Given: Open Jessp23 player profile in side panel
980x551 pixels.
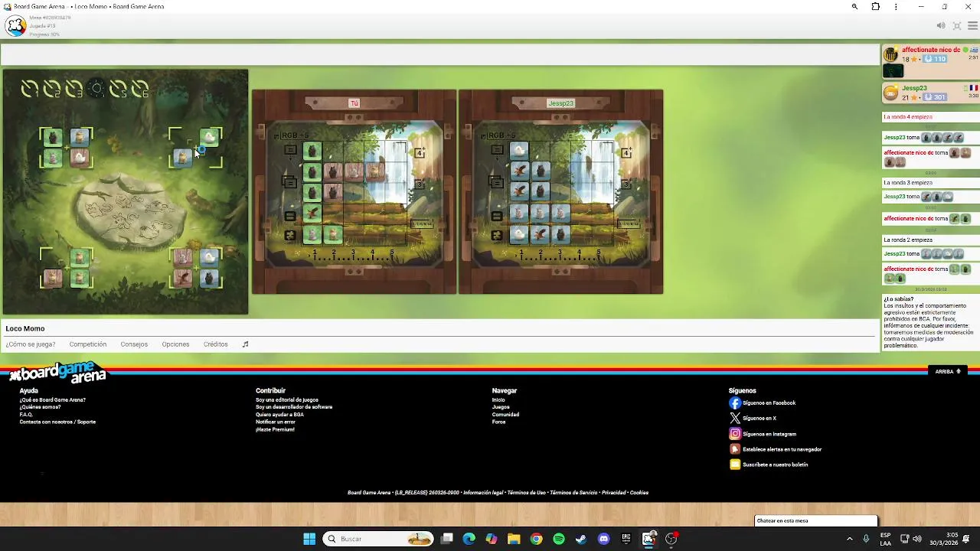Looking at the screenshot, I should 914,88.
